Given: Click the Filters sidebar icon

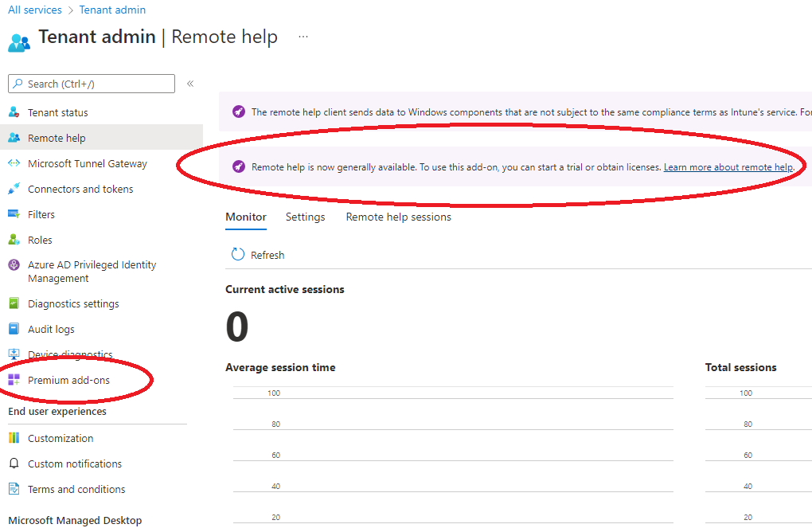Looking at the screenshot, I should (x=14, y=214).
